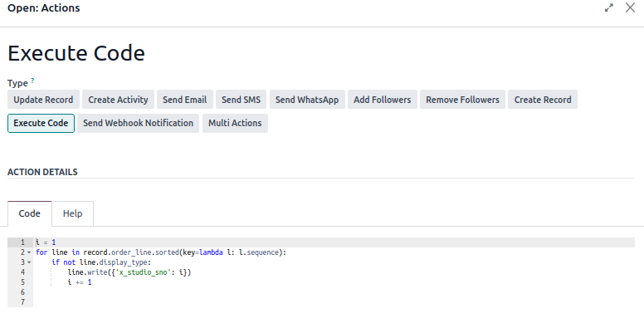644x328 pixels.
Task: Select the Create Activity type
Action: point(118,100)
